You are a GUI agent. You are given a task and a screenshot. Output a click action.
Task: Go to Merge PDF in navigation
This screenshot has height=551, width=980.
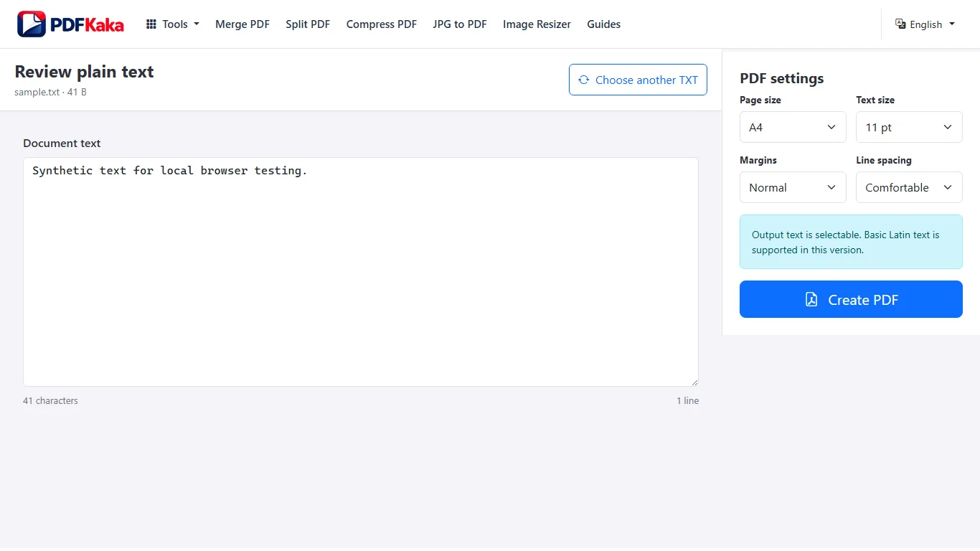click(x=242, y=24)
